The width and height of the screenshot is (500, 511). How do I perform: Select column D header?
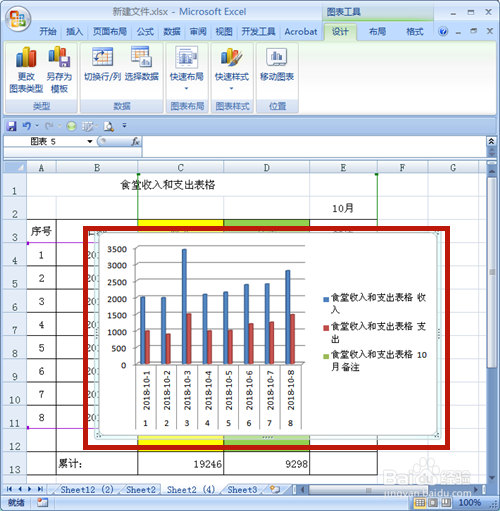pos(266,167)
